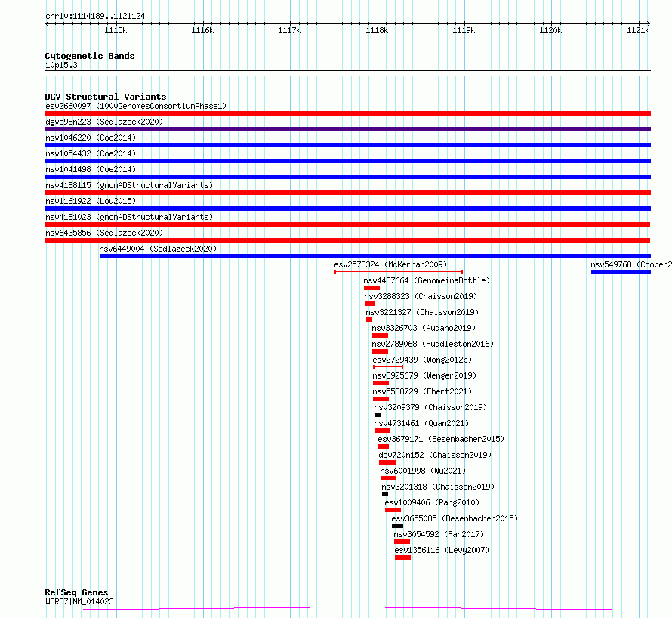Select the dgv598n223 (Sedlazeck2020) purple variant bar
Viewport: 672px width, 618px height.
pyautogui.click(x=347, y=129)
